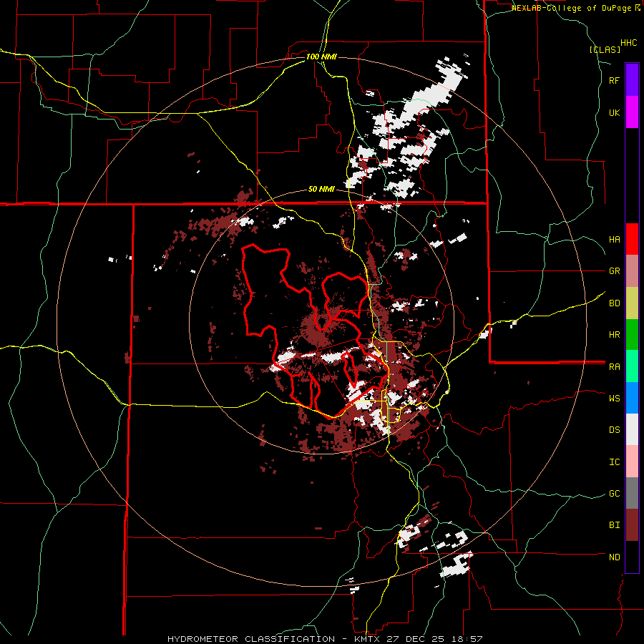Click the HA red legend swatch

coord(632,239)
